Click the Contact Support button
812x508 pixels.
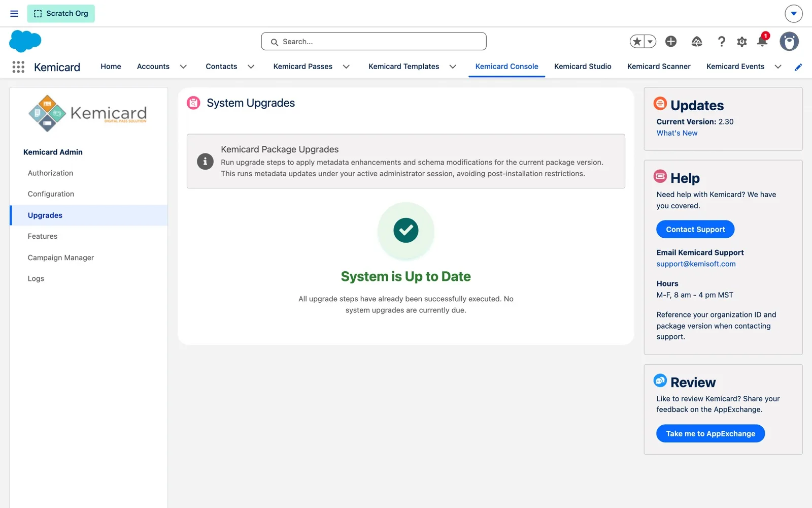point(695,229)
